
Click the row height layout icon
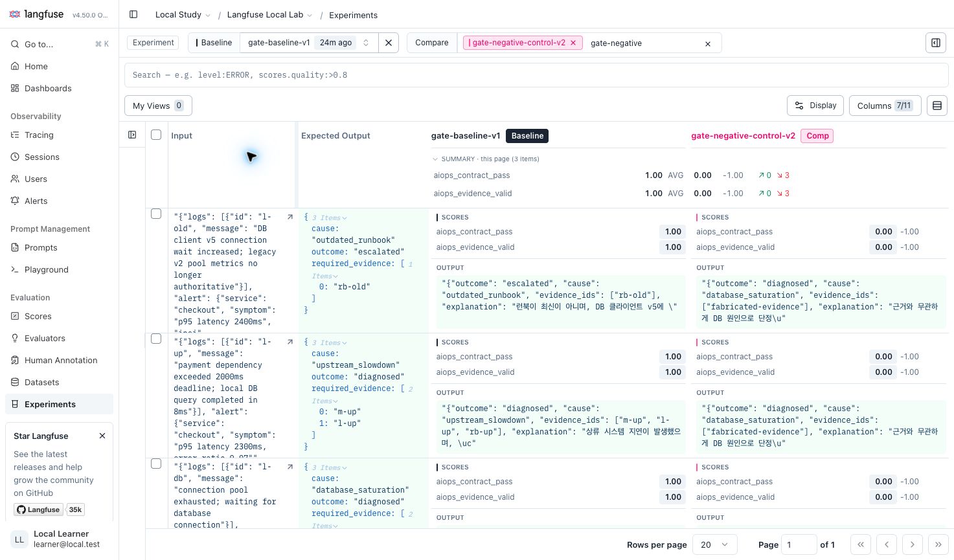coord(937,106)
